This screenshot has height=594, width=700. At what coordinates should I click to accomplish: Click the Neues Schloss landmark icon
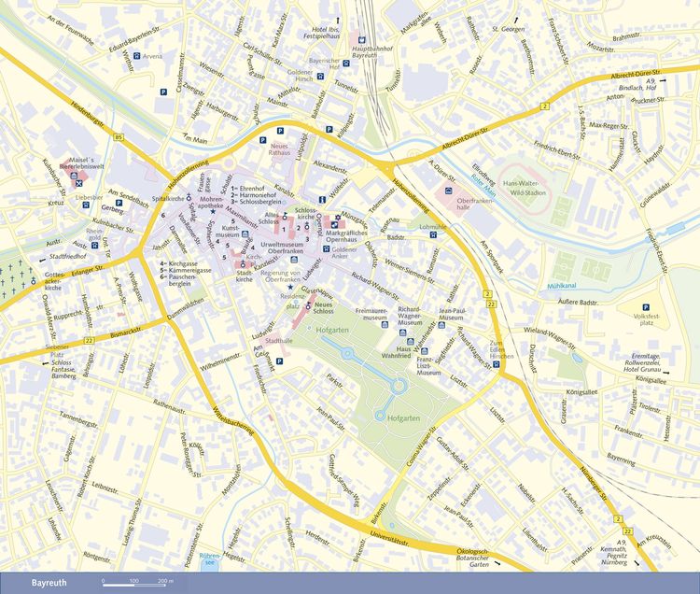tap(308, 305)
